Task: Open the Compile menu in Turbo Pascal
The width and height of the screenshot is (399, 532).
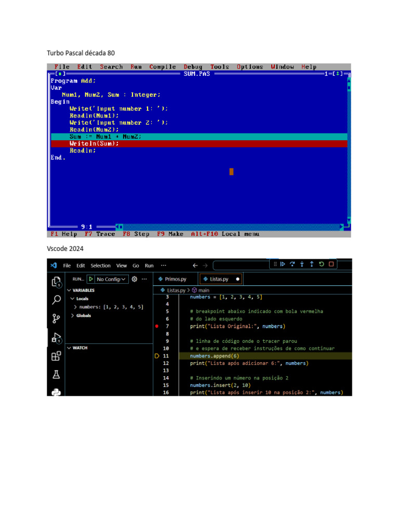Action: tap(163, 67)
